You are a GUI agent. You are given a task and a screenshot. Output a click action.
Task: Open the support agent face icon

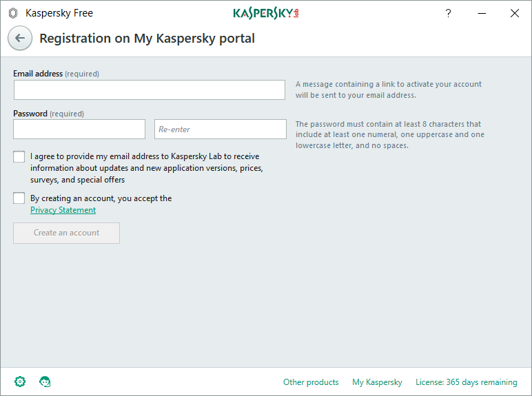pyautogui.click(x=45, y=382)
